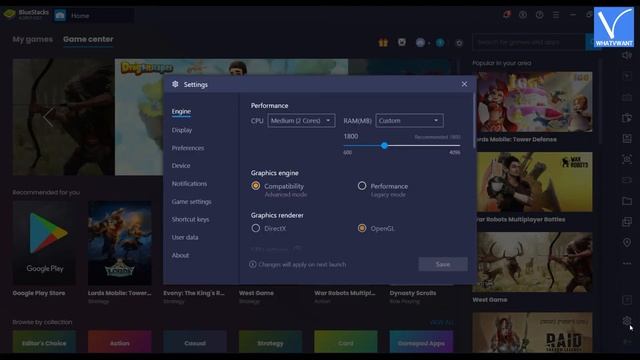The height and width of the screenshot is (360, 640).
Task: Click the search games and apps field
Action: coord(529,42)
